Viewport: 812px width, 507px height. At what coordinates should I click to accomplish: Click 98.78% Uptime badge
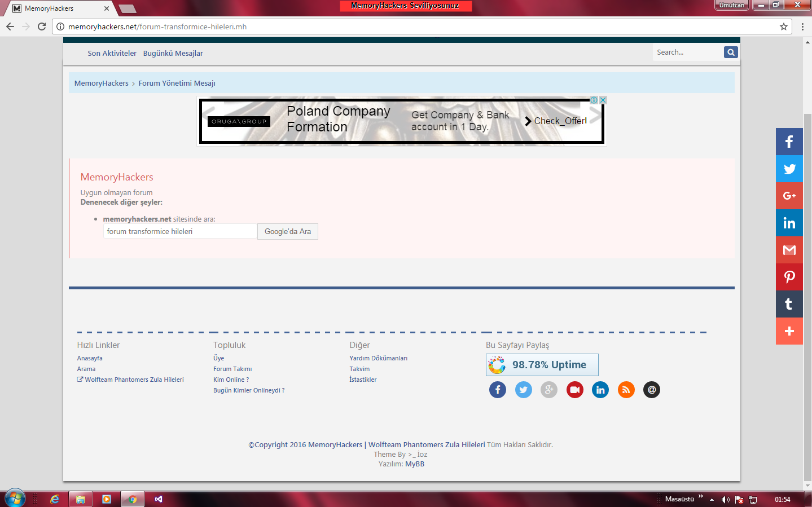coord(542,365)
